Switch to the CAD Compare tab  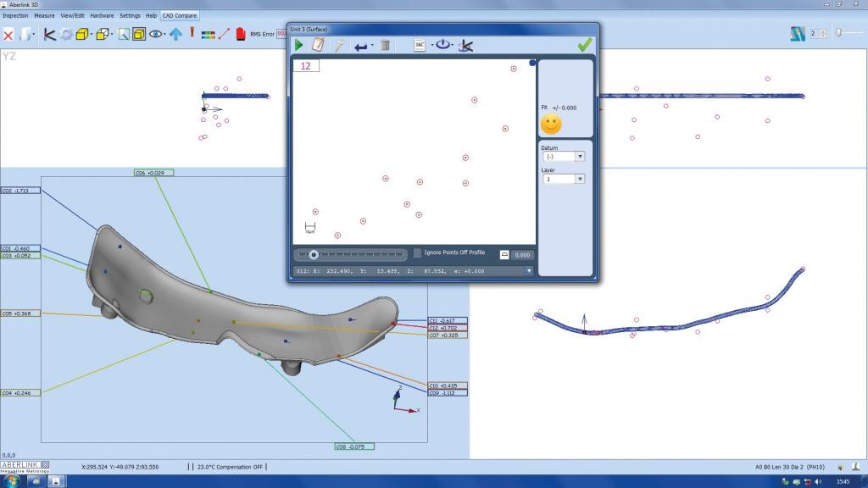[179, 15]
